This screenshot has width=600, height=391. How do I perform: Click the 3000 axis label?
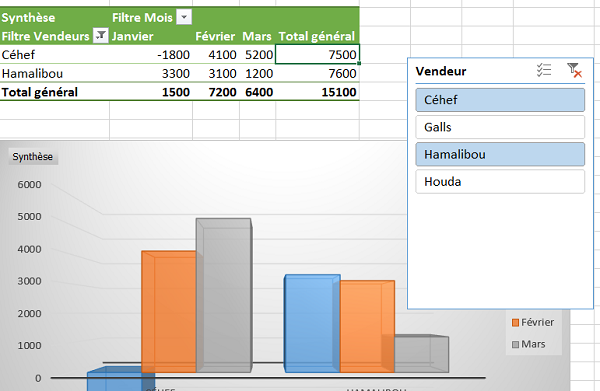(29, 281)
